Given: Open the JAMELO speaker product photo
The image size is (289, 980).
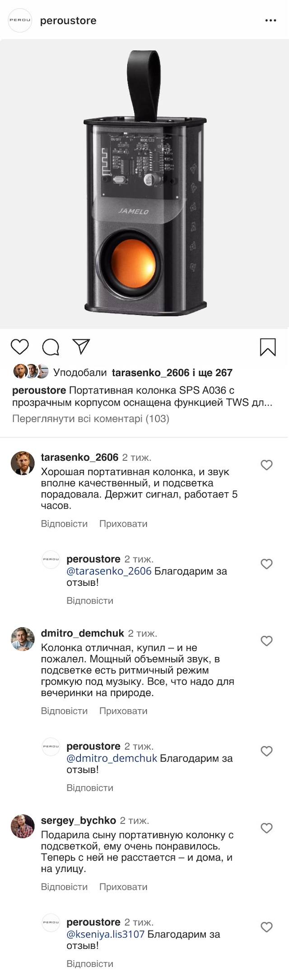Looking at the screenshot, I should point(144,184).
